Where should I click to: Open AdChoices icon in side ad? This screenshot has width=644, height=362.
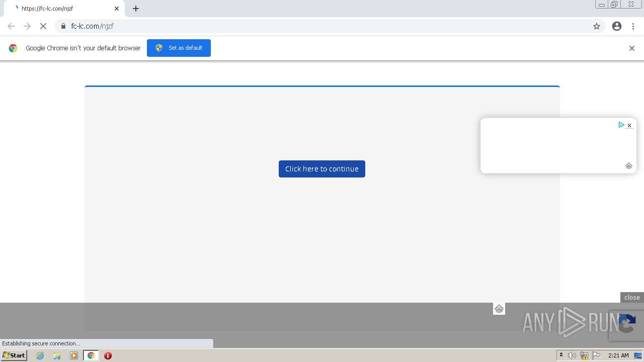click(x=621, y=125)
